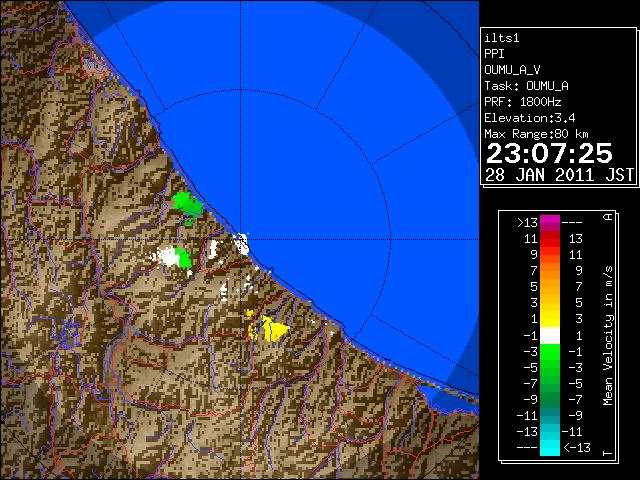This screenshot has width=640, height=480.
Task: Select the date "28 JAN 2011 JST"
Action: tap(559, 175)
